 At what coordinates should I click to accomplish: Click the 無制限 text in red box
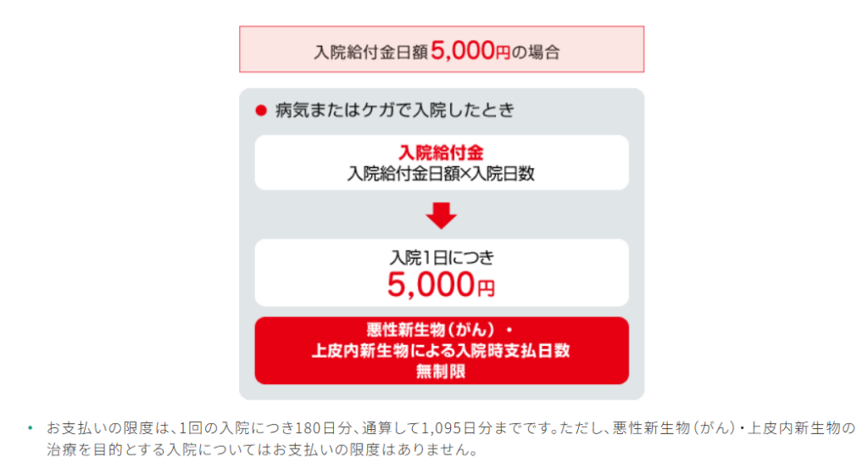(x=441, y=371)
